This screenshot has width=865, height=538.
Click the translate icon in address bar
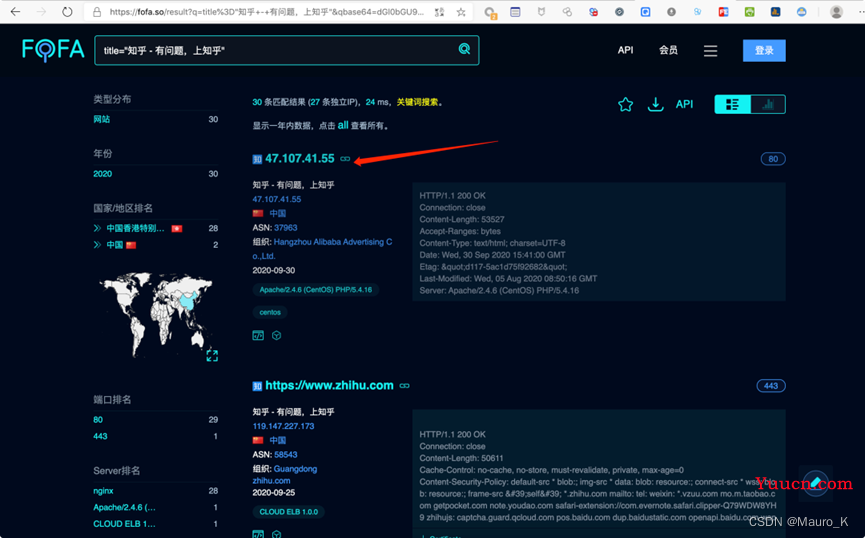tap(440, 12)
